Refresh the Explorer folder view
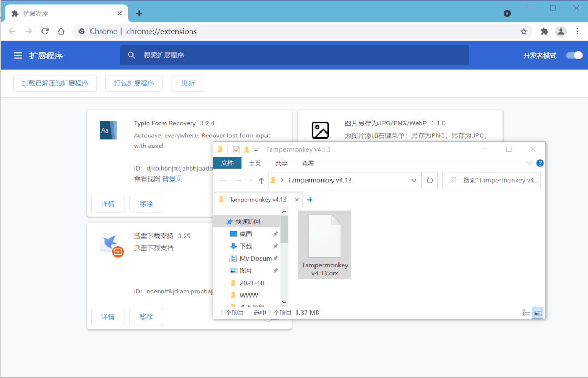588x378 pixels. point(430,181)
